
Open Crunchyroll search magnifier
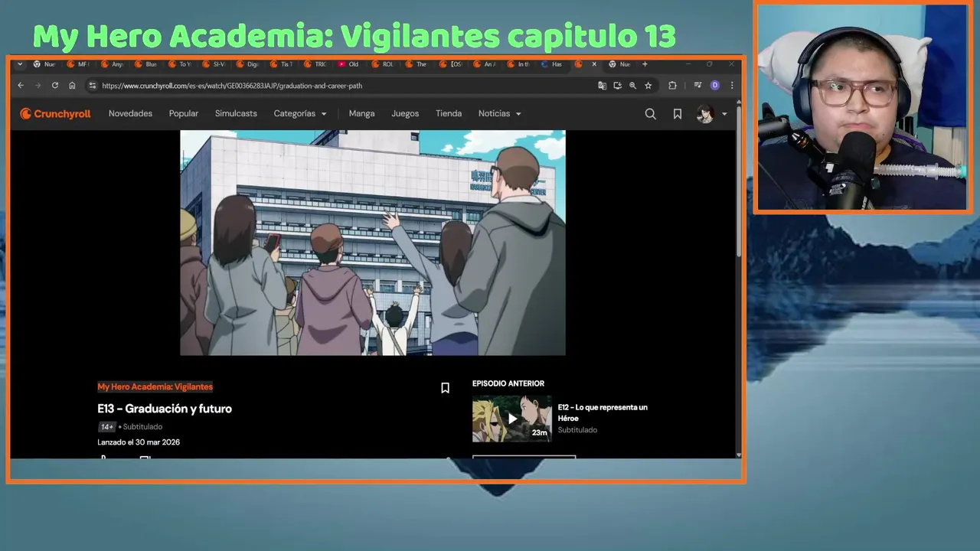(x=650, y=114)
